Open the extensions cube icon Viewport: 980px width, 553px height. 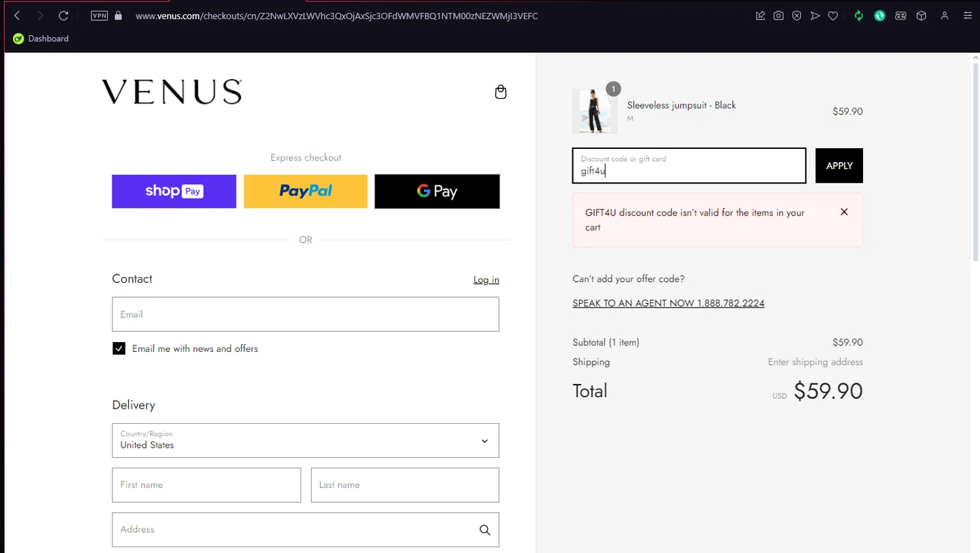click(x=922, y=16)
